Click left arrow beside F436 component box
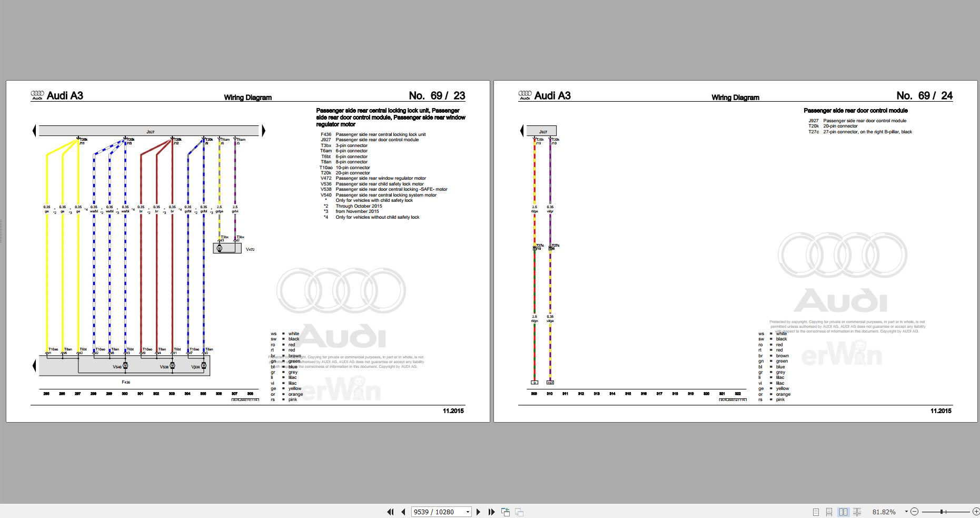Screen dimensions: 980x518 (x=34, y=365)
